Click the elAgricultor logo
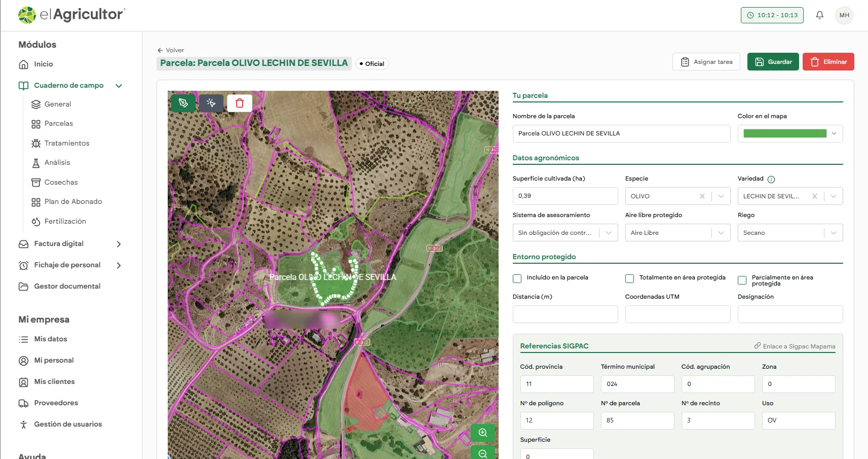Screen dimensions: 868x459 pos(71,15)
